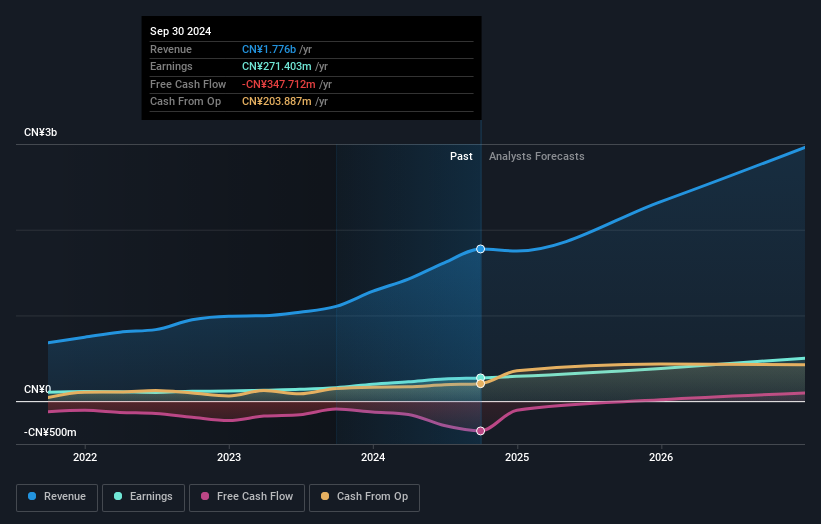Click the -CN¥500m y-axis label
Screen dimensions: 821x524
click(x=50, y=432)
